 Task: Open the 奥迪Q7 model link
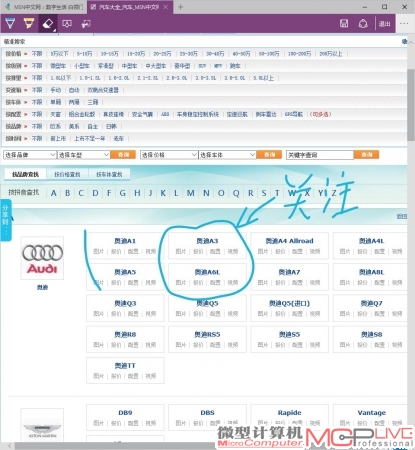pyautogui.click(x=371, y=303)
